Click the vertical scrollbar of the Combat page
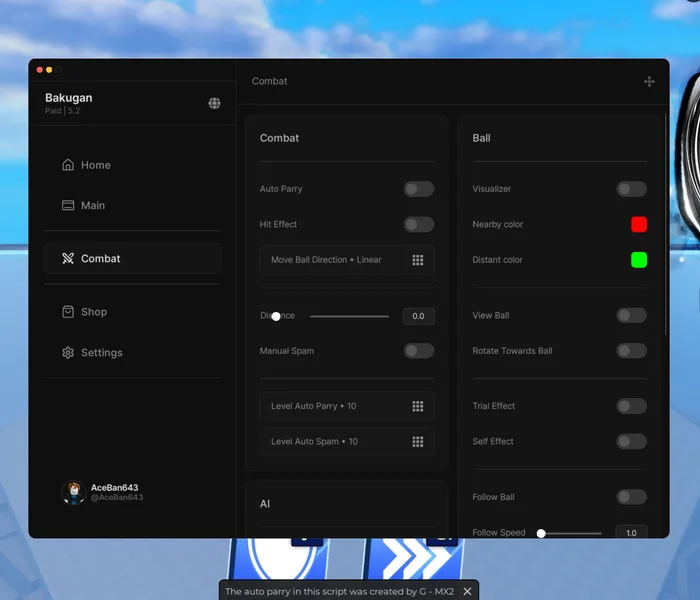Image resolution: width=700 pixels, height=600 pixels. pos(665,223)
